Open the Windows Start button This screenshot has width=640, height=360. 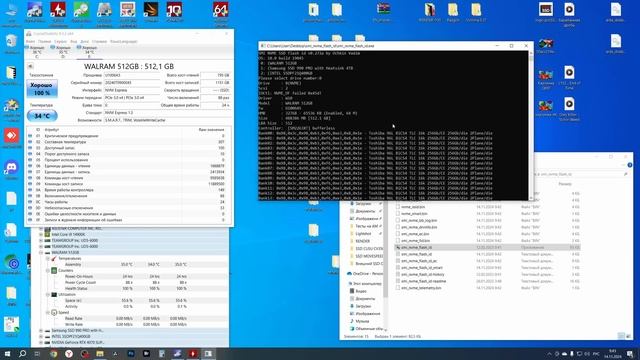7,353
